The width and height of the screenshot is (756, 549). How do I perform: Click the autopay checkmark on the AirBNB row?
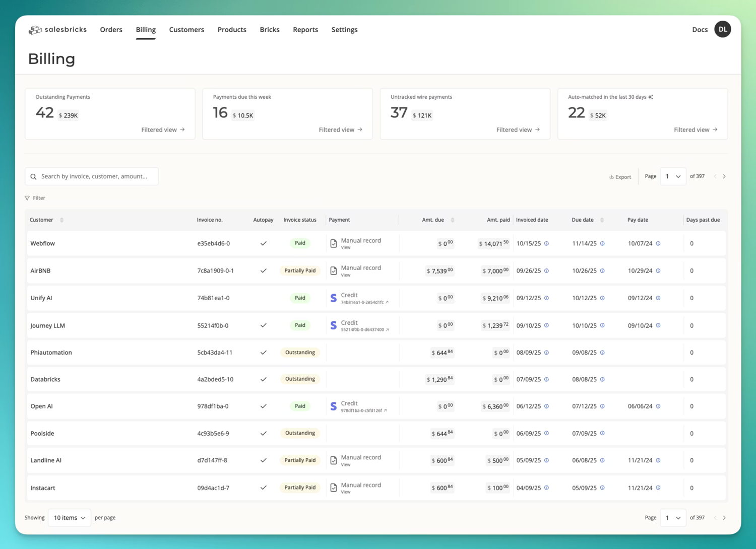(263, 270)
